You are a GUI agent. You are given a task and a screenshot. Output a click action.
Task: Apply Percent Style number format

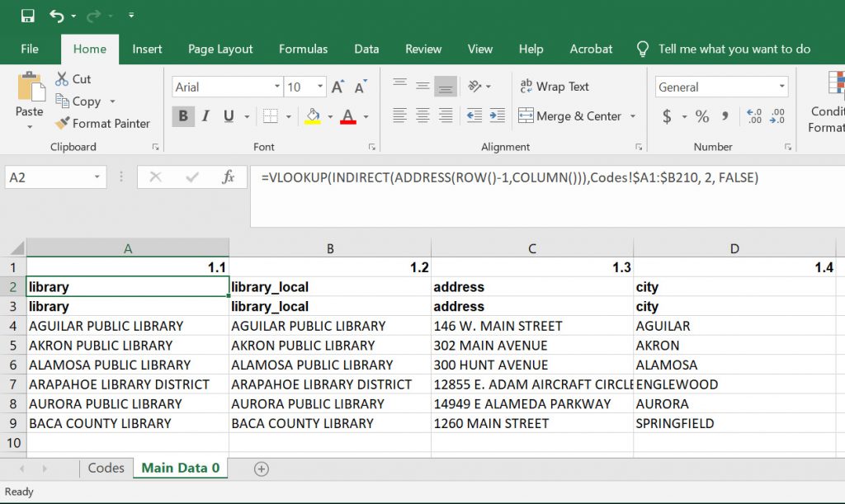coord(702,117)
